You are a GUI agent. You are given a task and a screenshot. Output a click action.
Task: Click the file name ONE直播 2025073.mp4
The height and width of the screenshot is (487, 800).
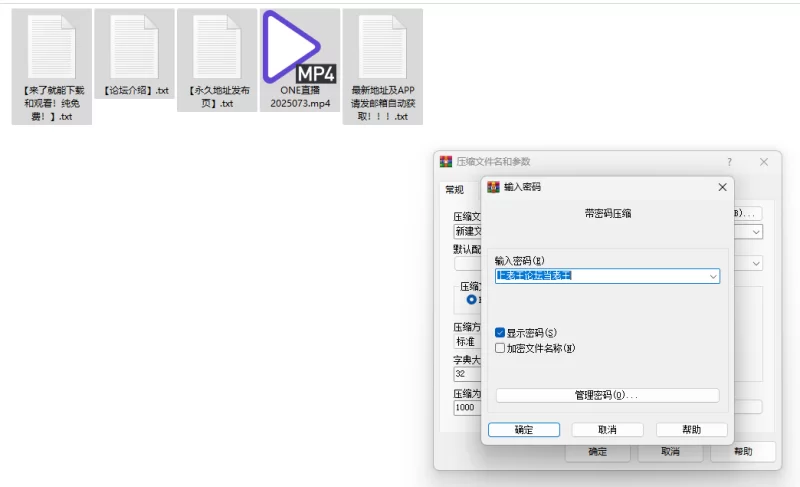tap(300, 97)
